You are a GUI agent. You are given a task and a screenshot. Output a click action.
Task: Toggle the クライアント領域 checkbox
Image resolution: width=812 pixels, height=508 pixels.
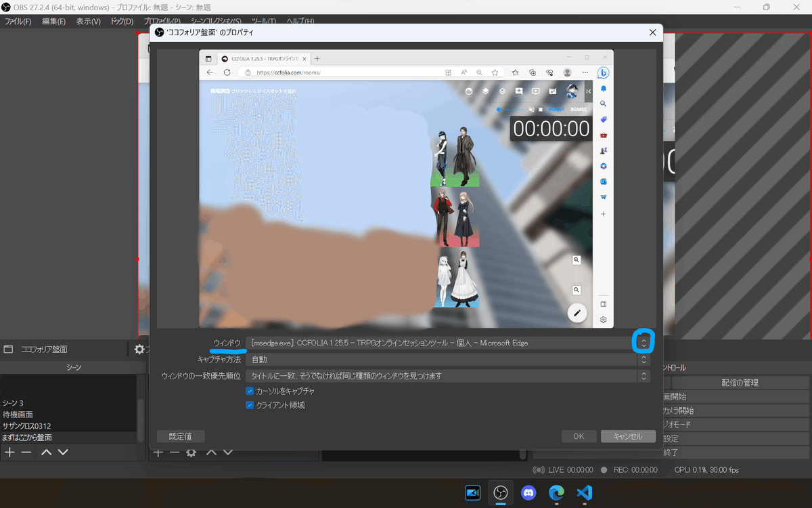[x=250, y=405]
